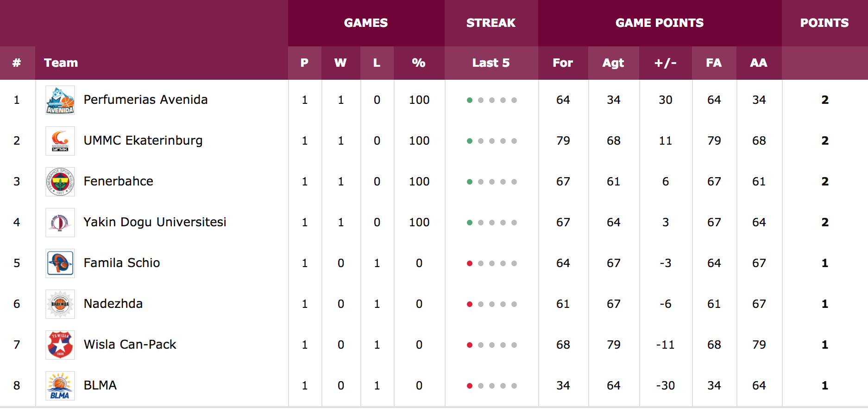Open the Nadezhda team emblem

point(60,304)
